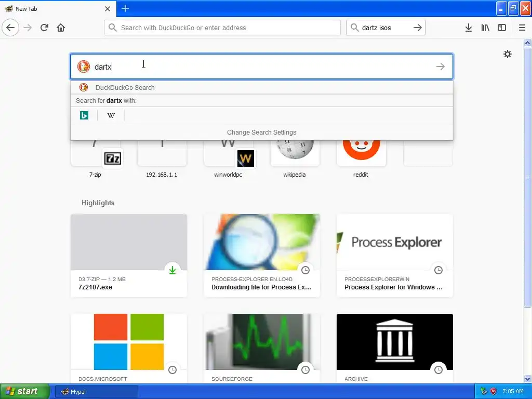Go back with the back arrow button
Image resolution: width=532 pixels, height=399 pixels.
pyautogui.click(x=10, y=28)
